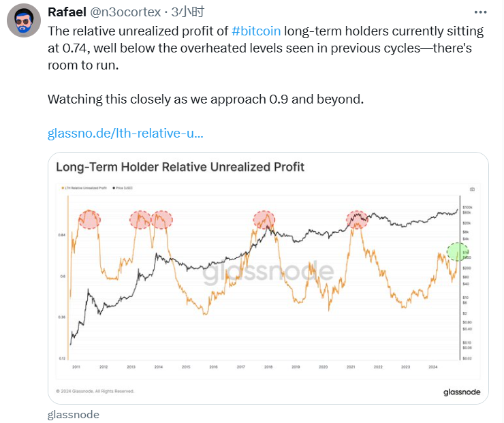Click the red circle near the 2018 peak
504x423 pixels.
pos(264,219)
